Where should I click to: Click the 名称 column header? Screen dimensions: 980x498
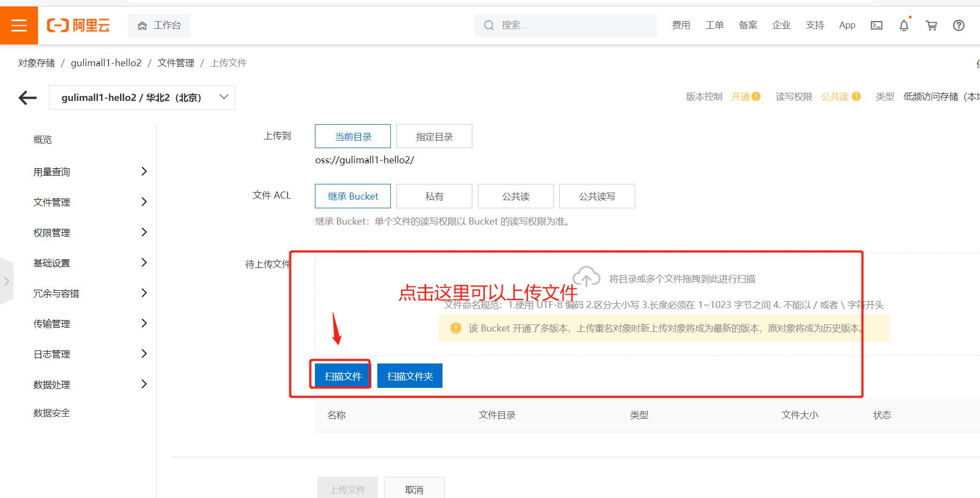point(337,415)
